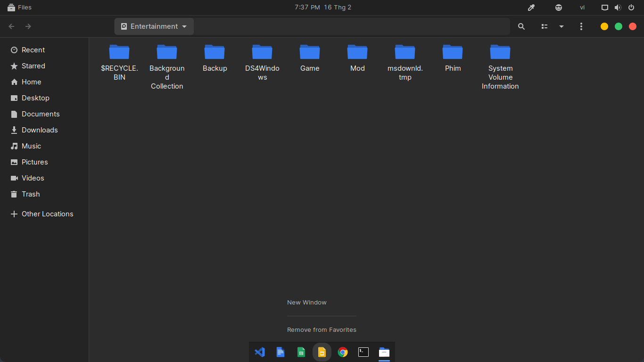Toggle list/grid view icon
Viewport: 644px width, 362px height.
click(545, 26)
